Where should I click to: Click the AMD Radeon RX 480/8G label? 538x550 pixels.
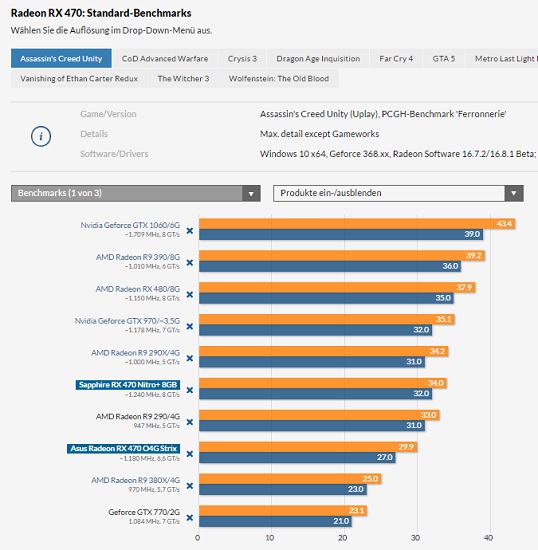coord(138,289)
